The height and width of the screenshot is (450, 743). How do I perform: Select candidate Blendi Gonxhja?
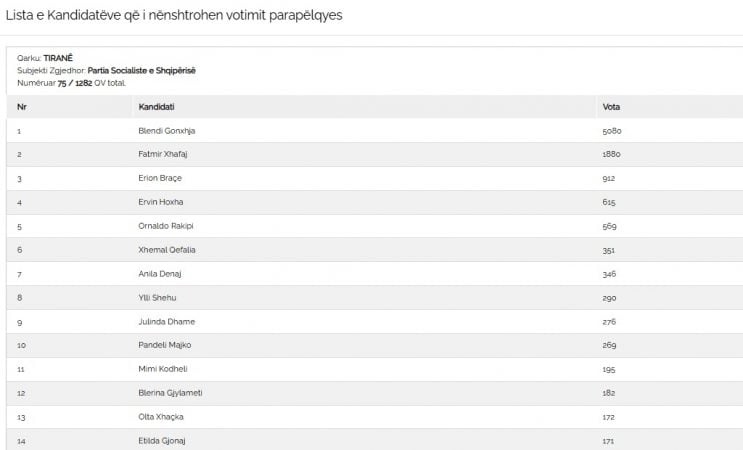click(x=166, y=131)
